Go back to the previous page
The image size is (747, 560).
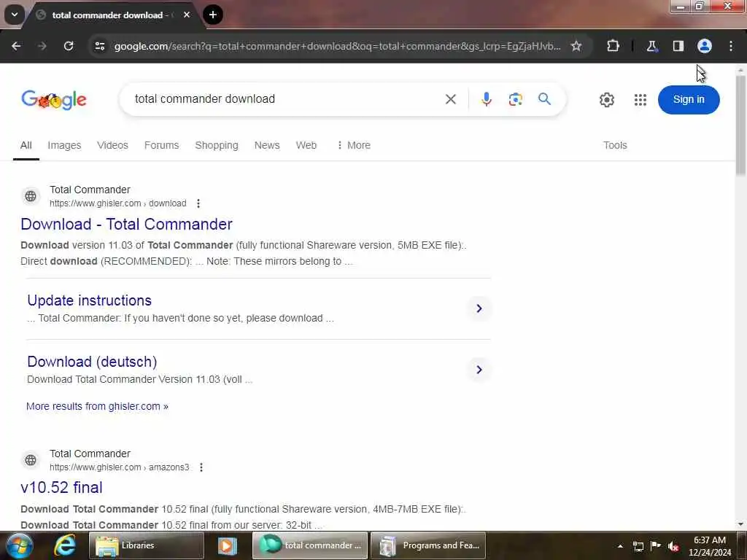click(x=16, y=46)
